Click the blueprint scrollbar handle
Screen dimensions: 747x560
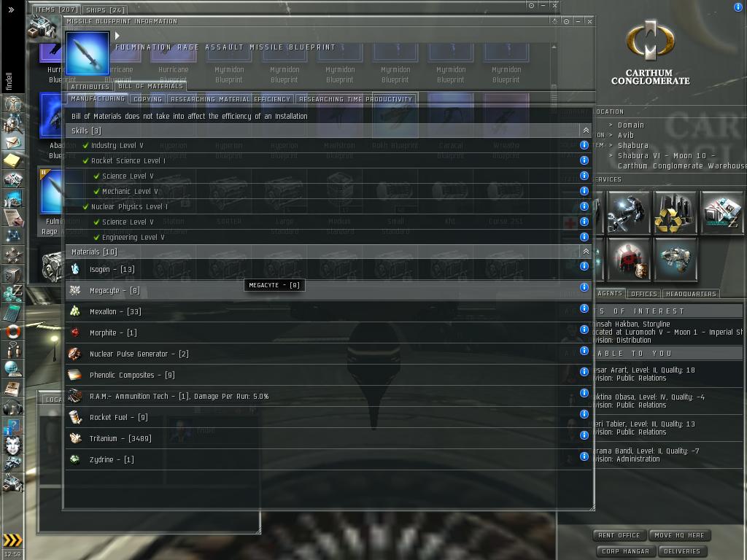coord(554,94)
